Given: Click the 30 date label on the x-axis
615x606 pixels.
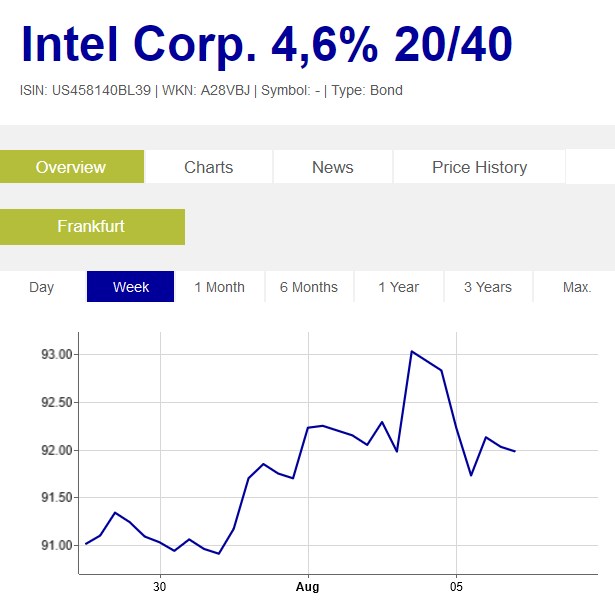Looking at the screenshot, I should pos(160,587).
